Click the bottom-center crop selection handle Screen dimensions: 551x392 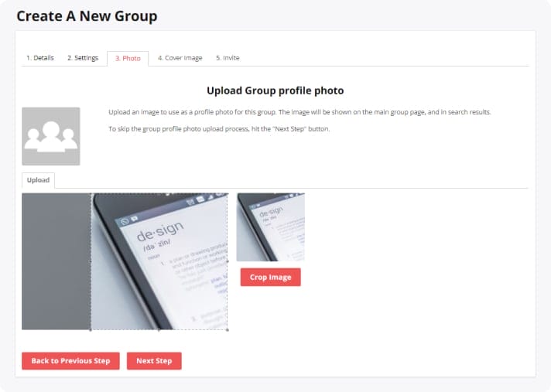pyautogui.click(x=159, y=330)
